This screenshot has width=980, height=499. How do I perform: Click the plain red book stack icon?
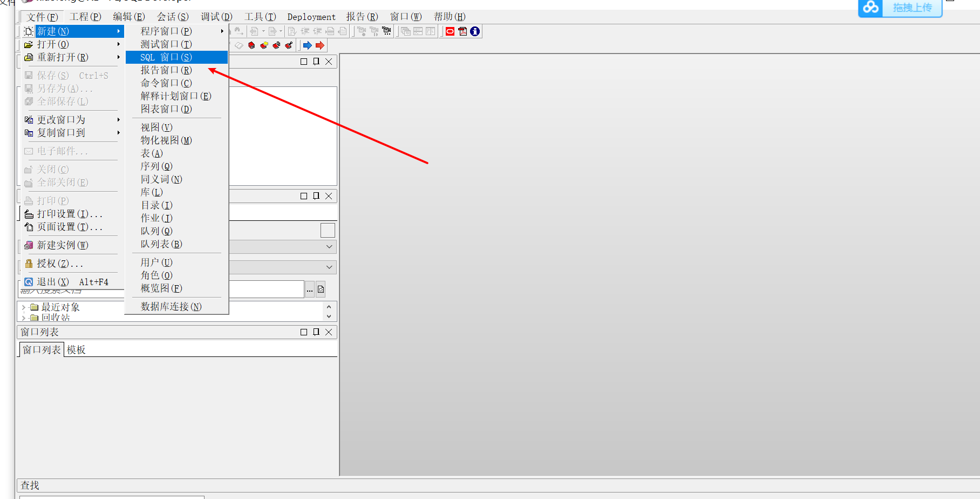coord(251,45)
